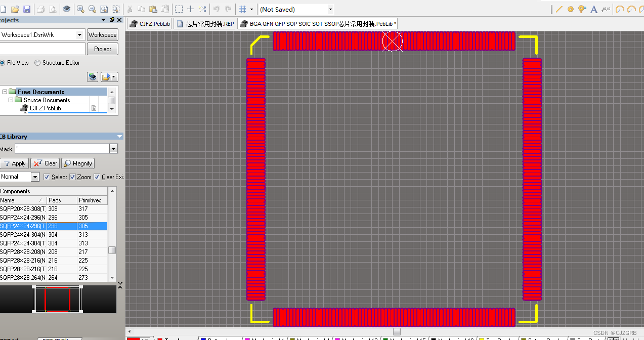This screenshot has height=340, width=644.
Task: Click the footprint preview thumbnail
Action: (x=58, y=299)
